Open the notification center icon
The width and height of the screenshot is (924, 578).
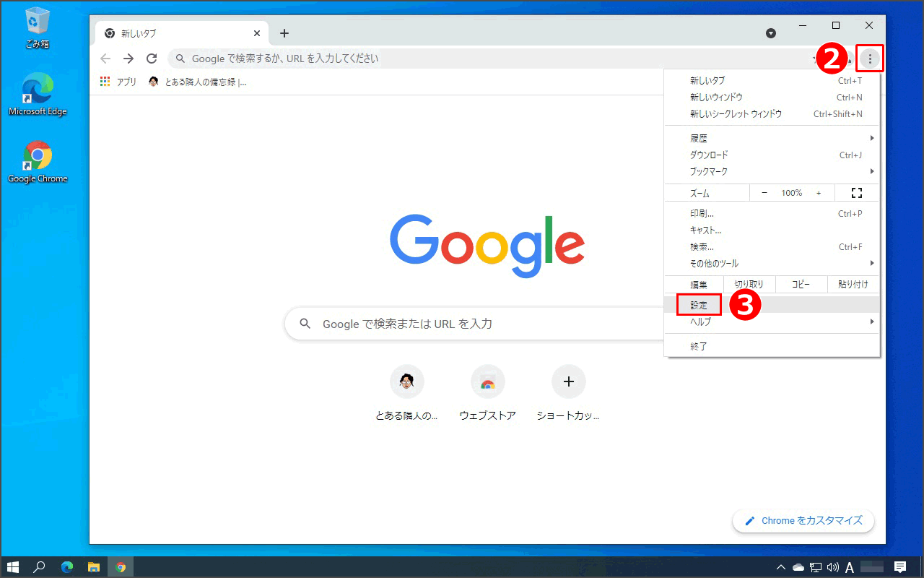point(900,567)
